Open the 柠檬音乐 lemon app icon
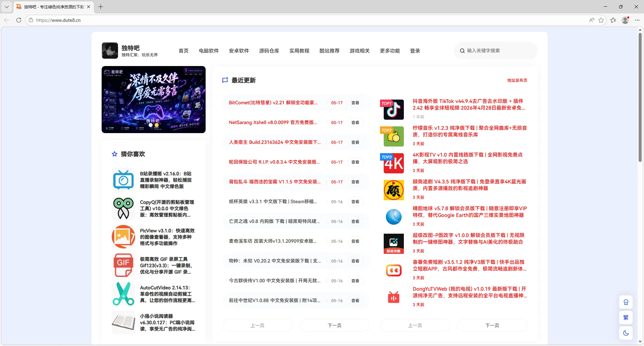Screen dimensions: 644x346 click(393, 136)
